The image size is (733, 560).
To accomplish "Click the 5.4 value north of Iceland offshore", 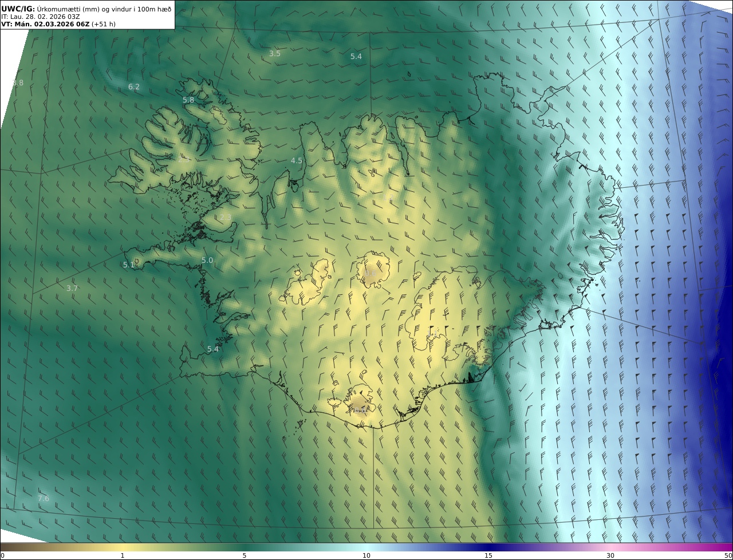I will [x=356, y=57].
